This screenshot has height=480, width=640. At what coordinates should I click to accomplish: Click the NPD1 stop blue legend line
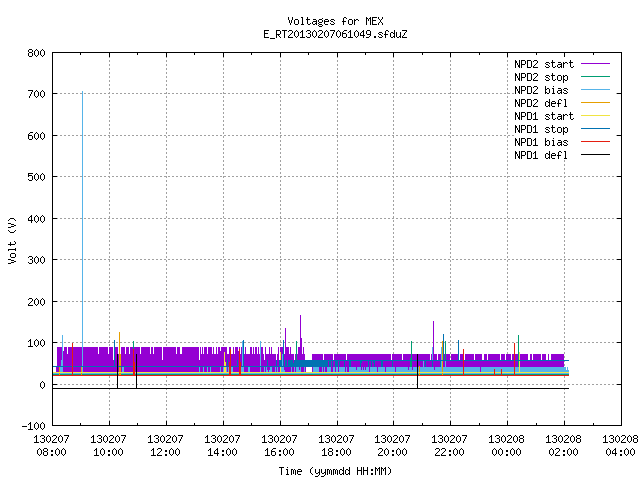click(595, 129)
